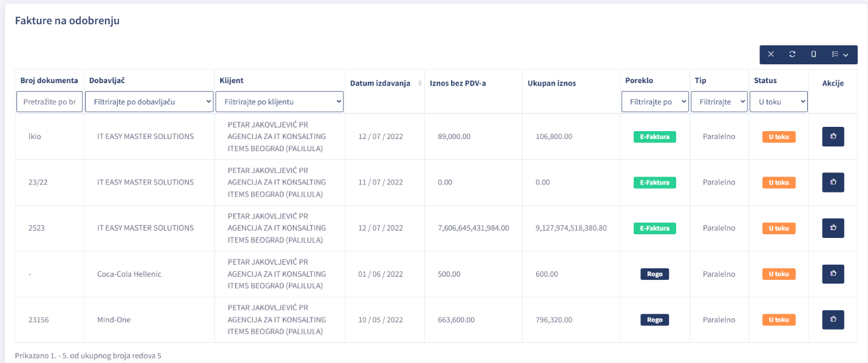This screenshot has height=363, width=868.
Task: Click thumbs-up icon in Mind-One row
Action: pos(833,320)
